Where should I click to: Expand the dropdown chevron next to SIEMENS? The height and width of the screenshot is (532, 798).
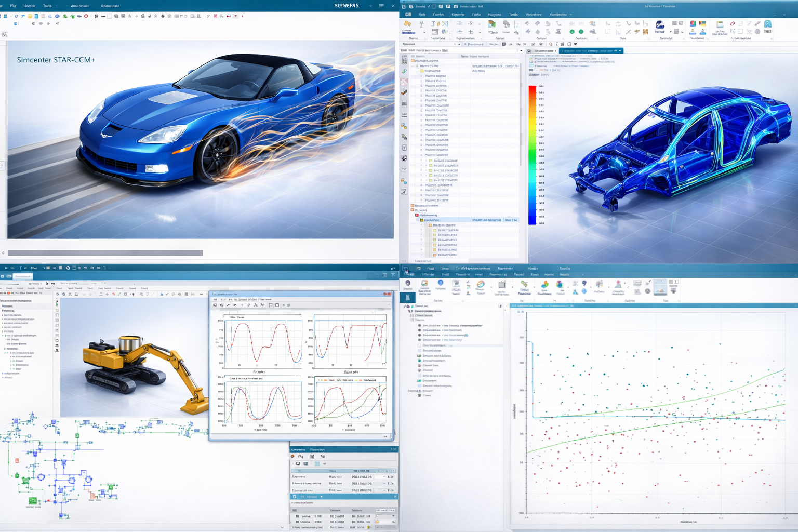(370, 6)
